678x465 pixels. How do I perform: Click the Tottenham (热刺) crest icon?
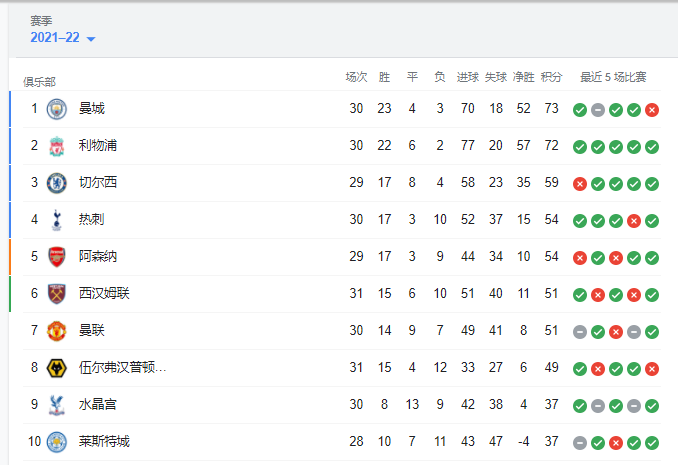pyautogui.click(x=57, y=219)
